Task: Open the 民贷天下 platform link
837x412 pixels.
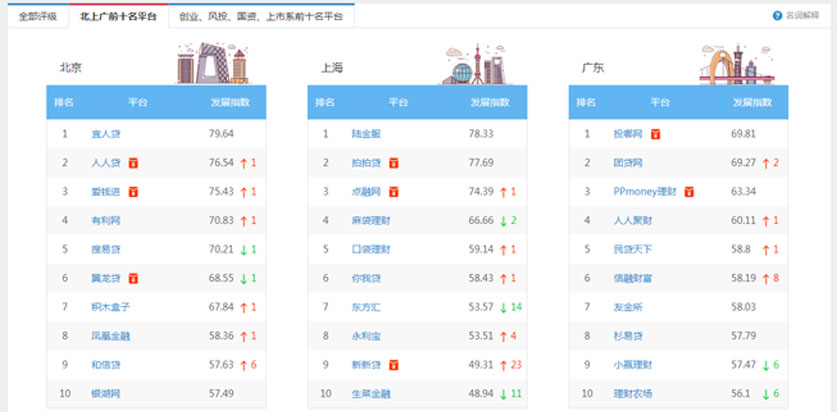Action: (633, 249)
